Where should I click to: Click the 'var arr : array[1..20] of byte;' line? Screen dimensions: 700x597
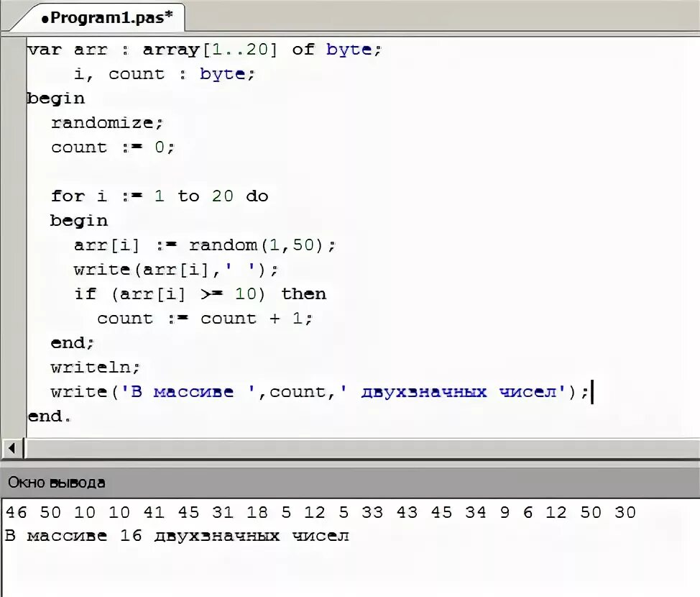(204, 50)
